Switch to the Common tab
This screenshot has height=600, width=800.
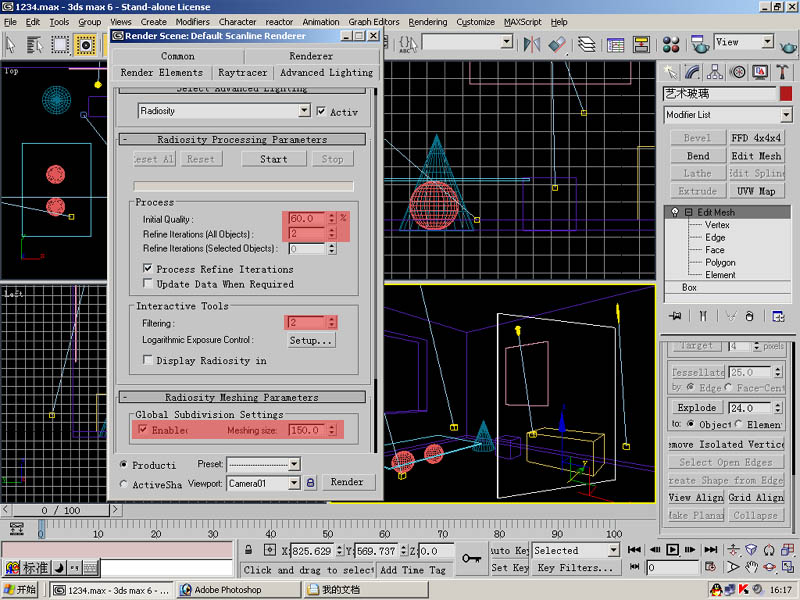click(178, 56)
